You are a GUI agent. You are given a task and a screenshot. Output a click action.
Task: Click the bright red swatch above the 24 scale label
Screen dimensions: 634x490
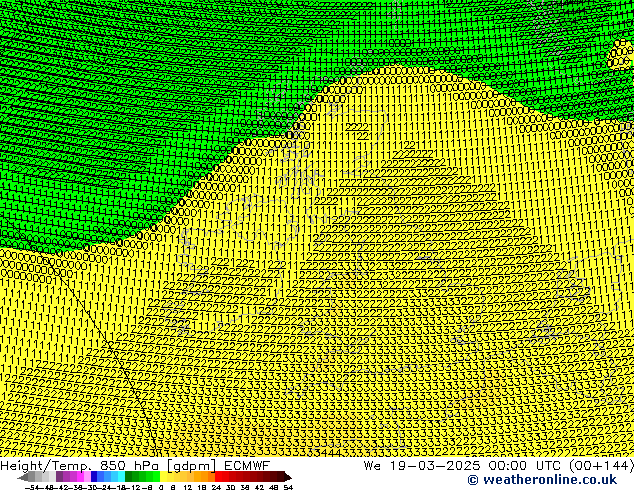[218, 477]
